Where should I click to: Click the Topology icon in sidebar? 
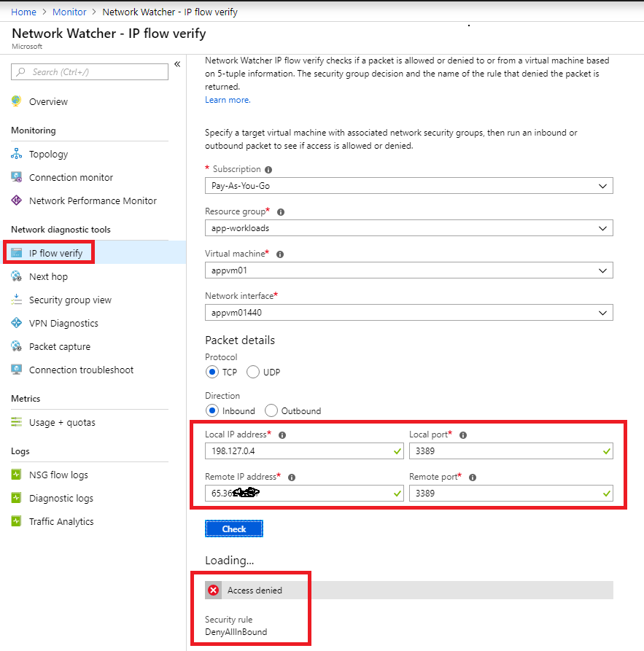[16, 154]
